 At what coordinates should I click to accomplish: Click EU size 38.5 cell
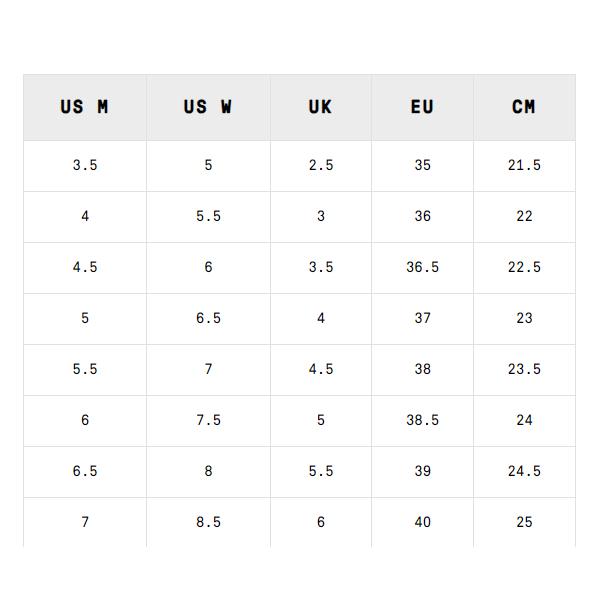click(422, 420)
